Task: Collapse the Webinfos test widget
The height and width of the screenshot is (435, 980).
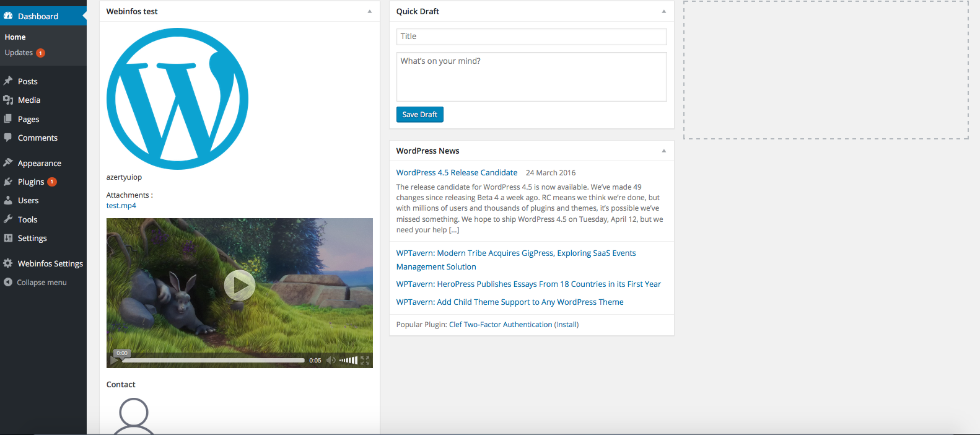Action: click(370, 11)
